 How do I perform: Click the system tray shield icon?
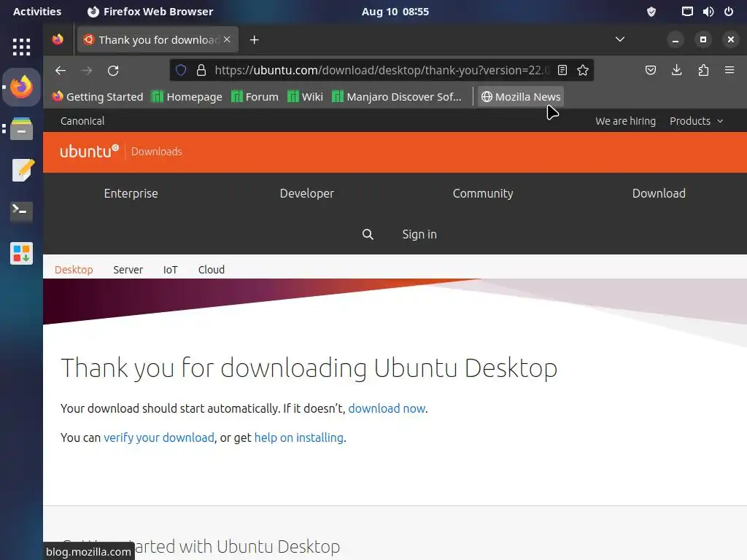651,12
